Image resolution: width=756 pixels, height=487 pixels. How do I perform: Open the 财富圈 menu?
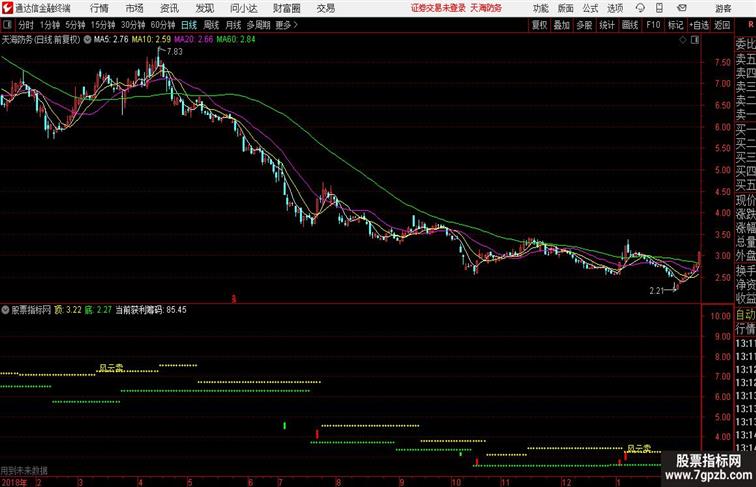coord(286,8)
